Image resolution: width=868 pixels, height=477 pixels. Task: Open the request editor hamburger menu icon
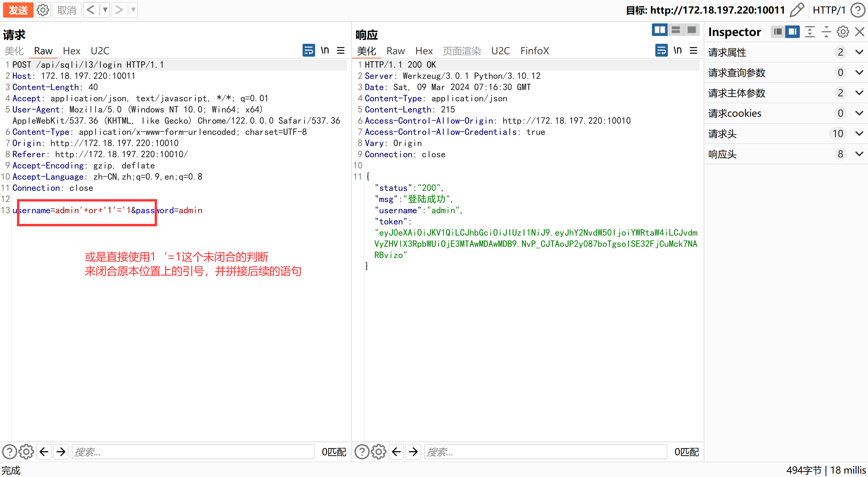point(341,50)
